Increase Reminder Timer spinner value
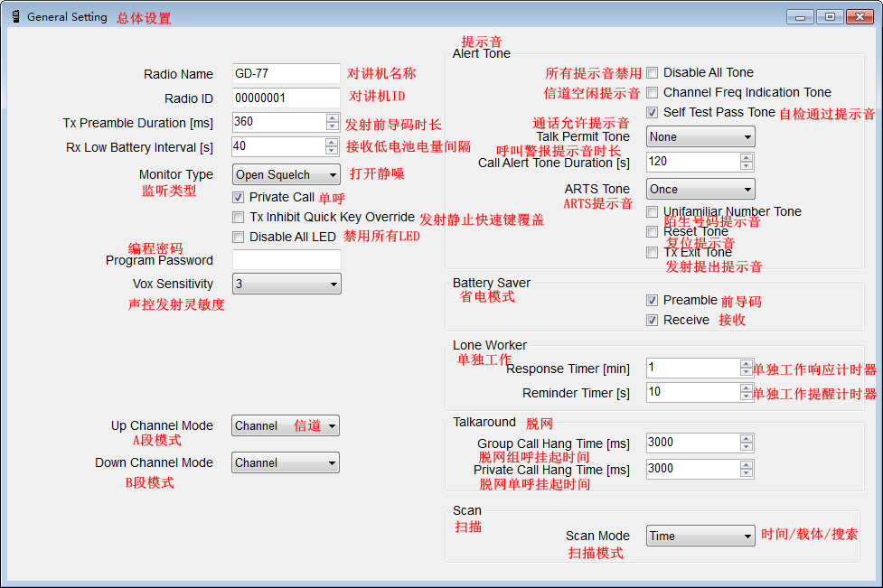Screen dimensions: 883x588 coord(746,387)
